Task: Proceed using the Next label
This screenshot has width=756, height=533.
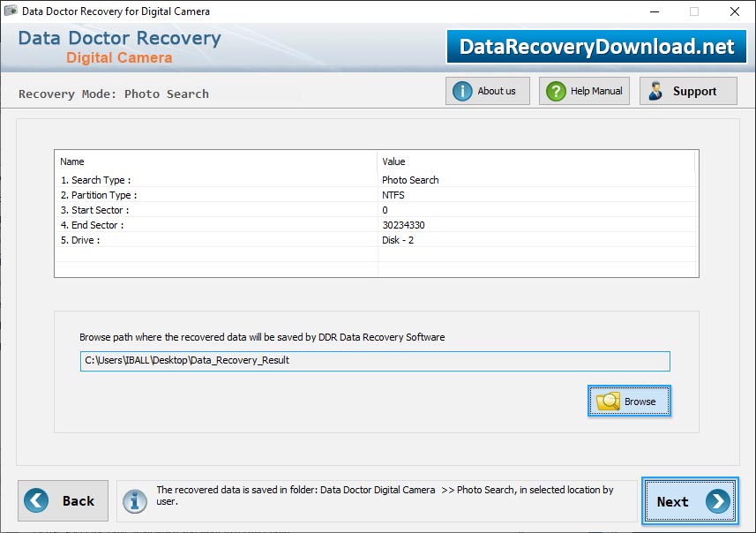Action: 672,501
